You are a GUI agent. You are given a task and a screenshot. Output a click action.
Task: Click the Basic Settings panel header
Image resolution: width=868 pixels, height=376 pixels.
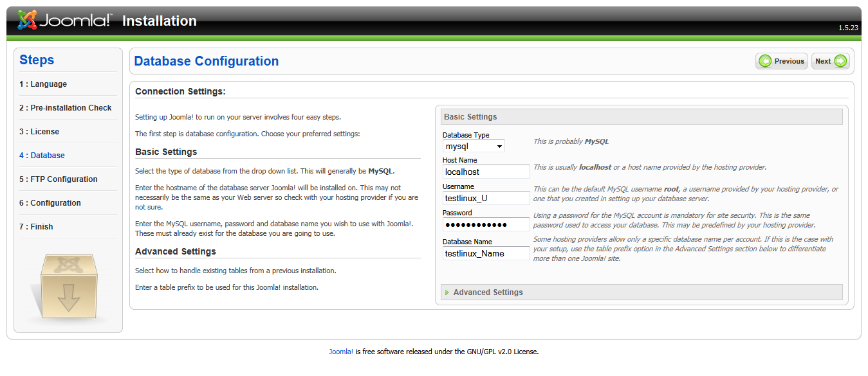(642, 117)
